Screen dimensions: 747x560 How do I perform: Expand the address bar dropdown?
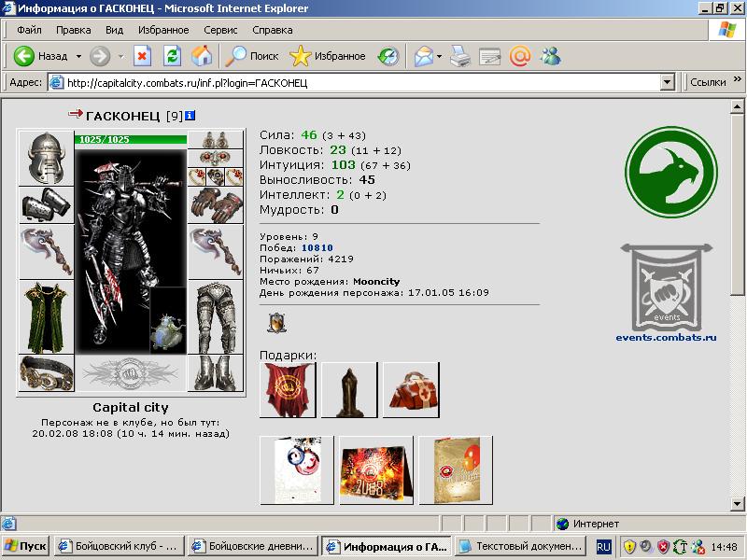pos(667,82)
